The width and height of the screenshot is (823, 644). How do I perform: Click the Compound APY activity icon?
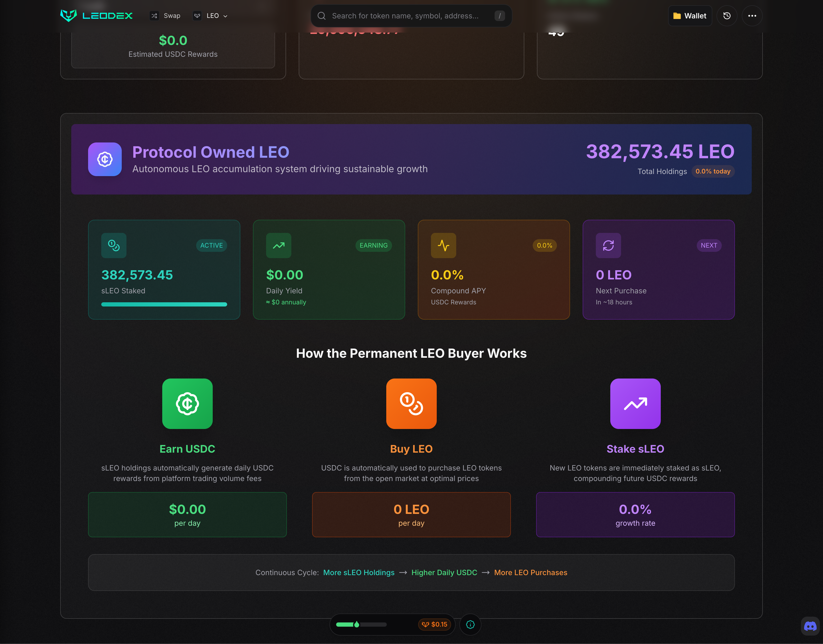pos(443,246)
